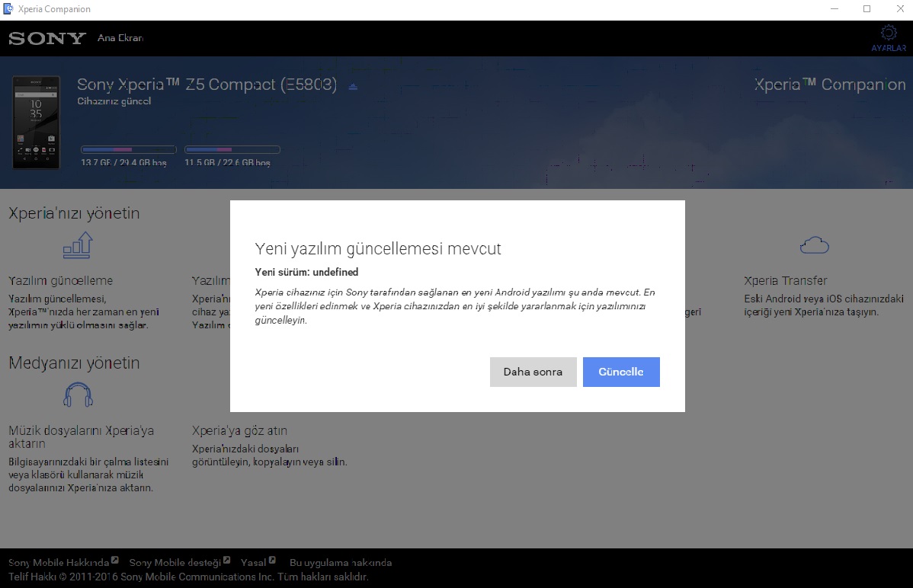Select the Ana Ekran tab
This screenshot has height=588, width=913.
point(120,38)
